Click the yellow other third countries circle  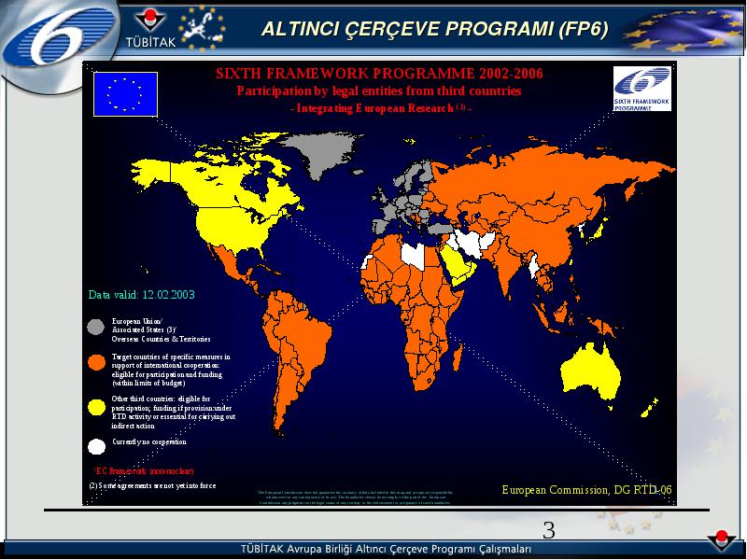(x=97, y=407)
